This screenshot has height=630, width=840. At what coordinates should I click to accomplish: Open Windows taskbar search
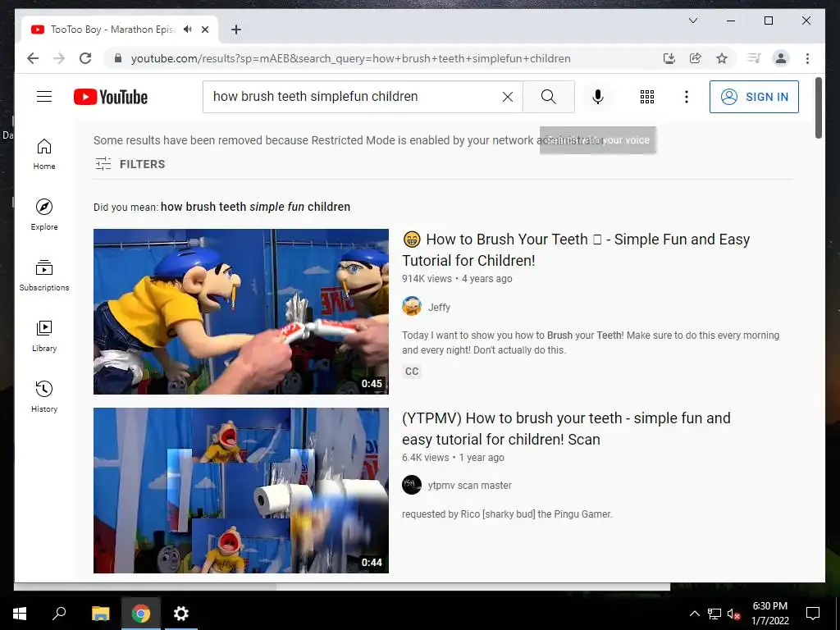coord(59,614)
